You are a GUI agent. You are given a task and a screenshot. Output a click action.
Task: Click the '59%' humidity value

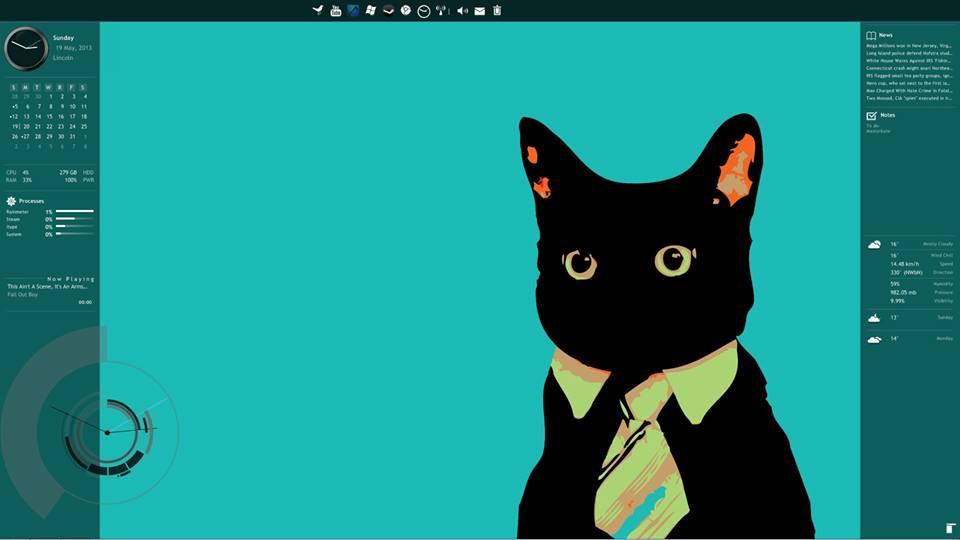pyautogui.click(x=895, y=284)
